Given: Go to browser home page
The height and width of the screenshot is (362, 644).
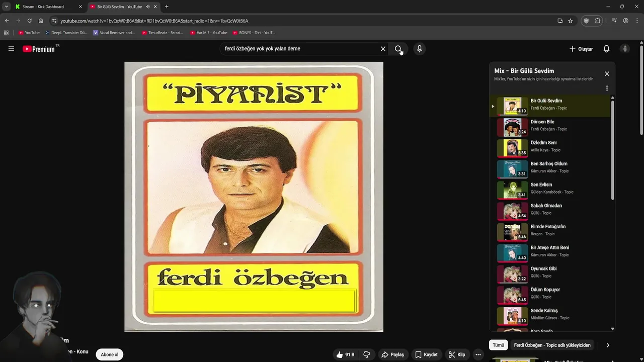Looking at the screenshot, I should click(41, 21).
